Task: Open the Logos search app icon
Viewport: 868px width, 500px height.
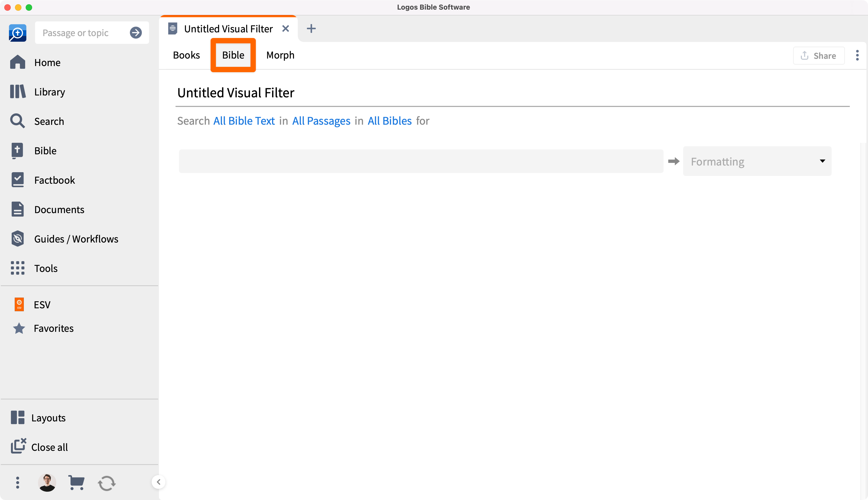Action: (x=17, y=33)
